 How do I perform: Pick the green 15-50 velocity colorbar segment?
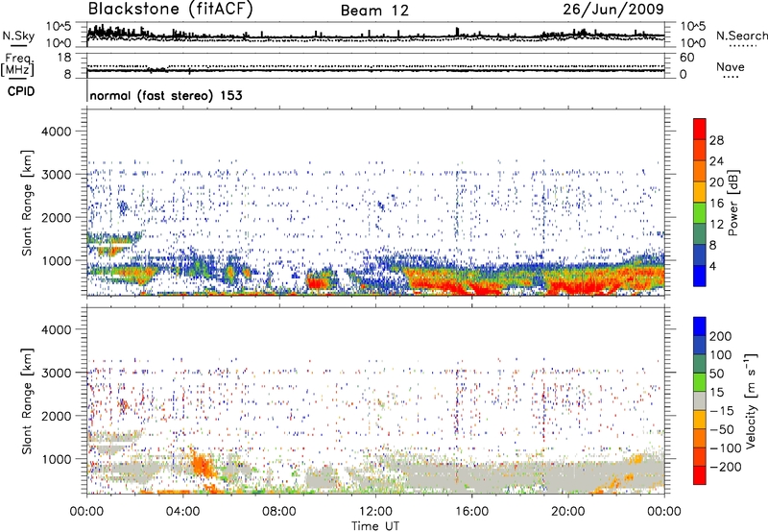[x=700, y=382]
